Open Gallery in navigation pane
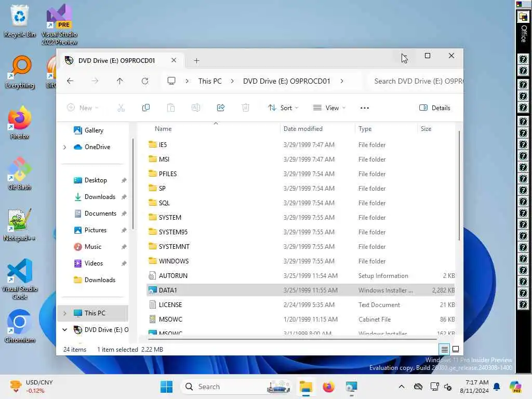This screenshot has width=532, height=399. click(94, 130)
